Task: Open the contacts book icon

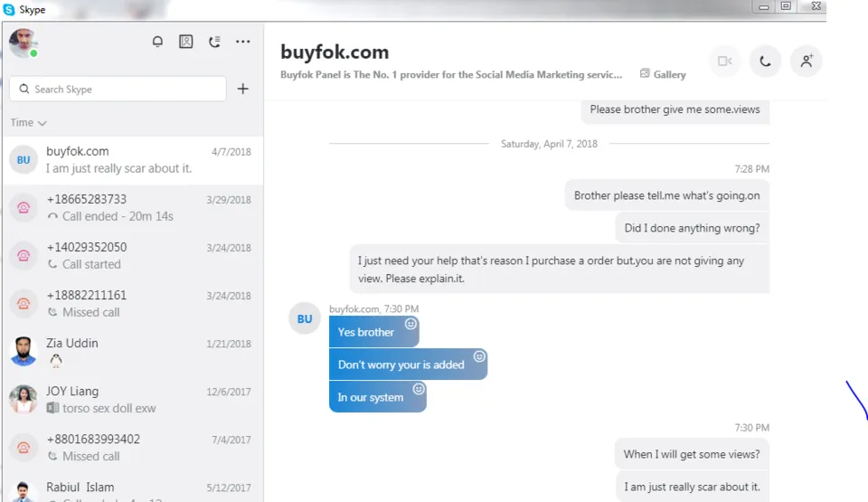Action: tap(186, 42)
